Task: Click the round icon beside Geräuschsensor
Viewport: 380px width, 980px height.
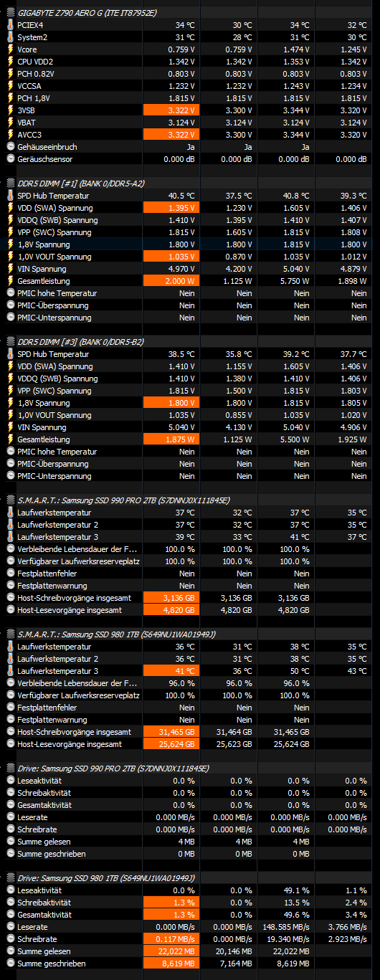Action: tap(10, 159)
